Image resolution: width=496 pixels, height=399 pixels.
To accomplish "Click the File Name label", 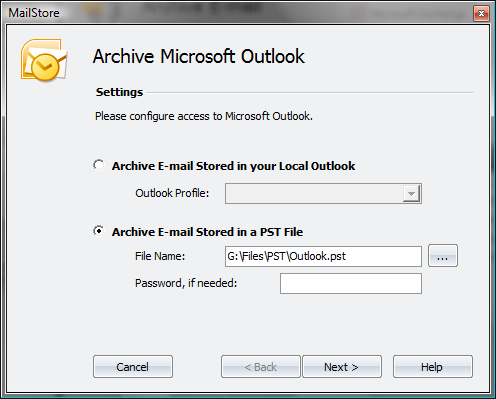I will pyautogui.click(x=160, y=256).
